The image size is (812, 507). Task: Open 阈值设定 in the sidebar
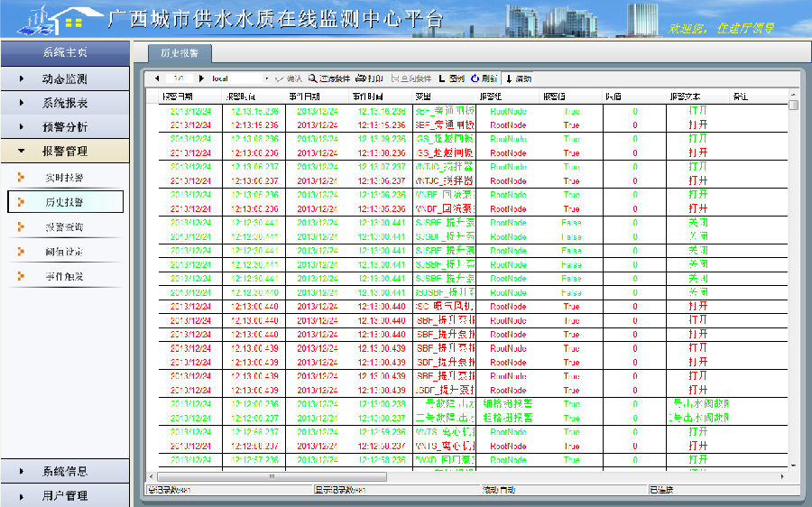pos(65,252)
